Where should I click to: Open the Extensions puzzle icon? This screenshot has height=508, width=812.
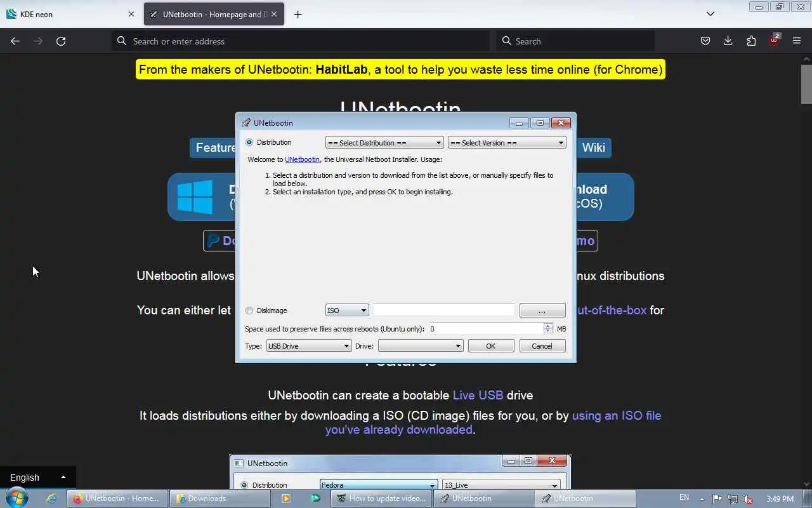[x=751, y=41]
